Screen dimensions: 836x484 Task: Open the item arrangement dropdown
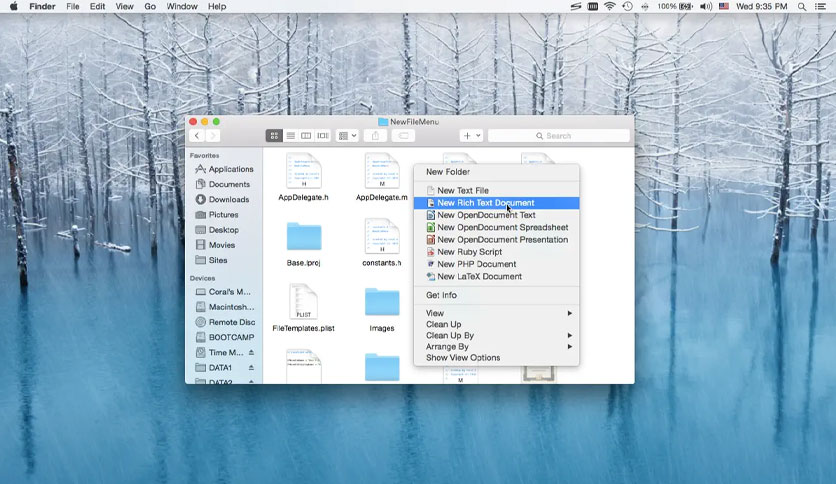(347, 136)
